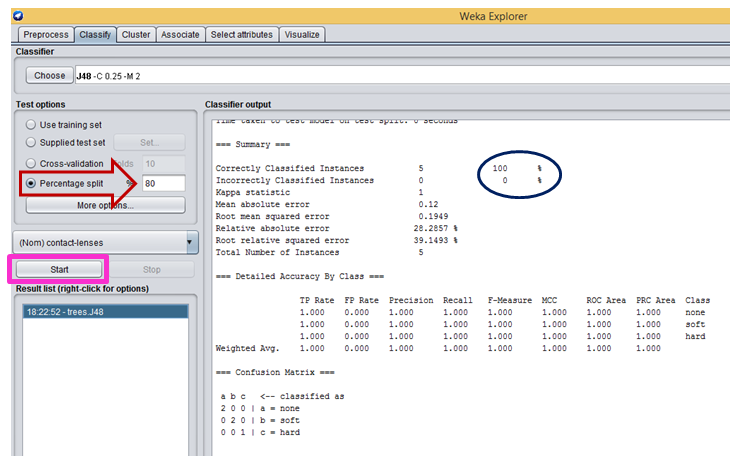Click the === Confusion Matrix === heading
Image resolution: width=739 pixels, height=468 pixels.
coord(275,372)
